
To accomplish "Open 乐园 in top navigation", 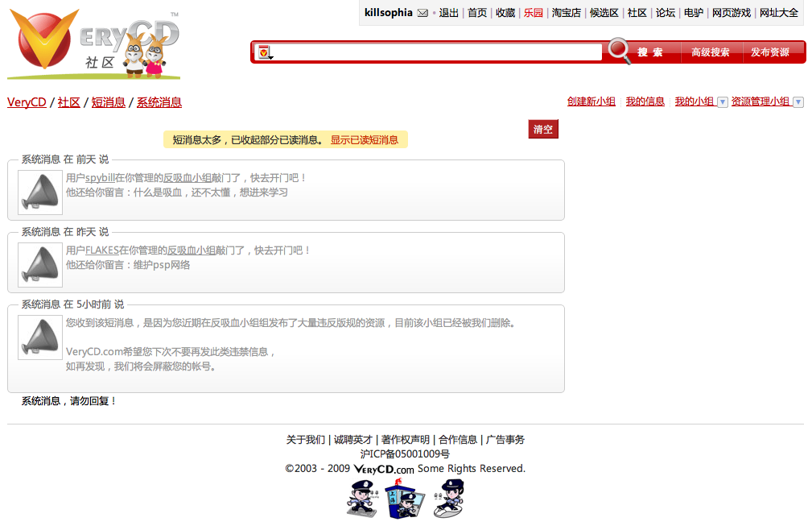I will tap(534, 13).
